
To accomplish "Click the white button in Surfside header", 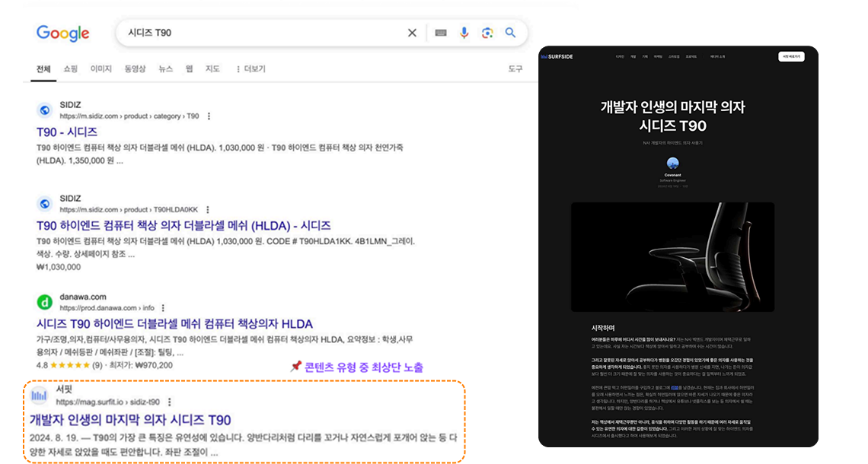I will point(791,56).
